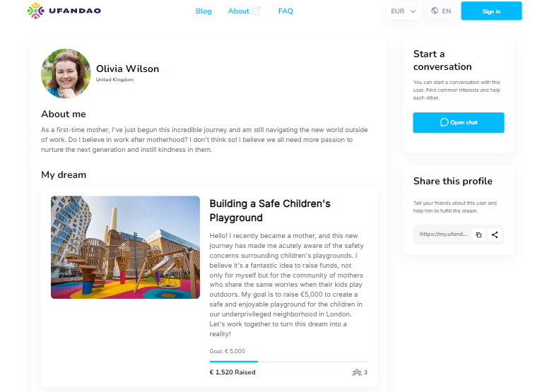
Task: Open the Building a Safe Children's Playground title
Action: (x=270, y=210)
